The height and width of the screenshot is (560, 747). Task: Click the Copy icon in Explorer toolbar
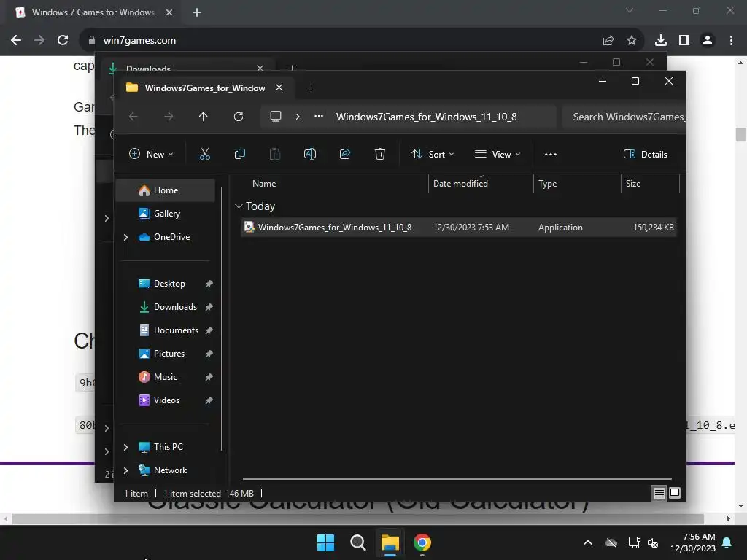point(239,155)
